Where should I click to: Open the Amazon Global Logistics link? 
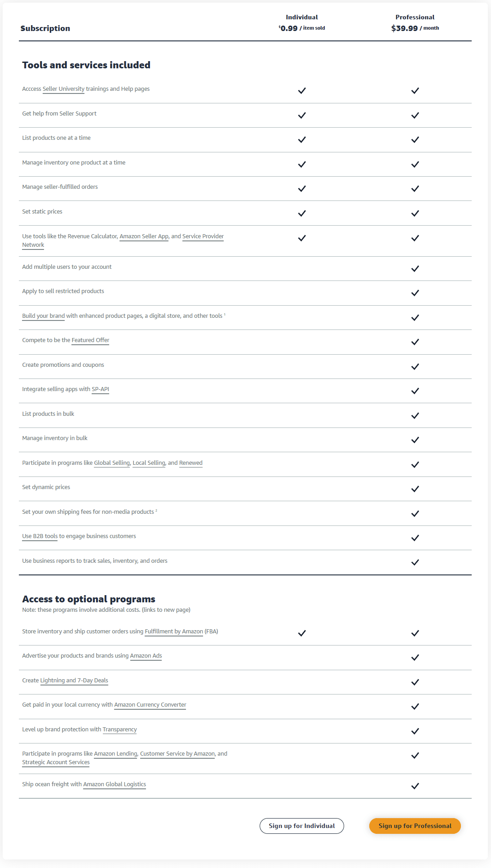click(114, 784)
